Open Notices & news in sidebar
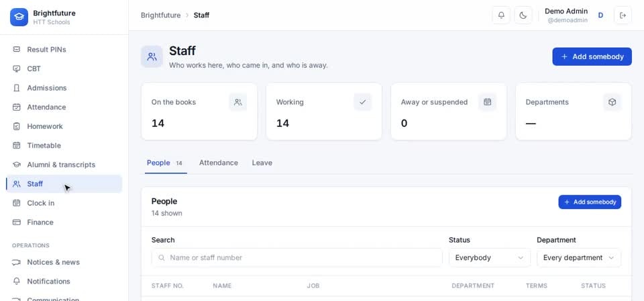This screenshot has width=644, height=301. pyautogui.click(x=64, y=262)
